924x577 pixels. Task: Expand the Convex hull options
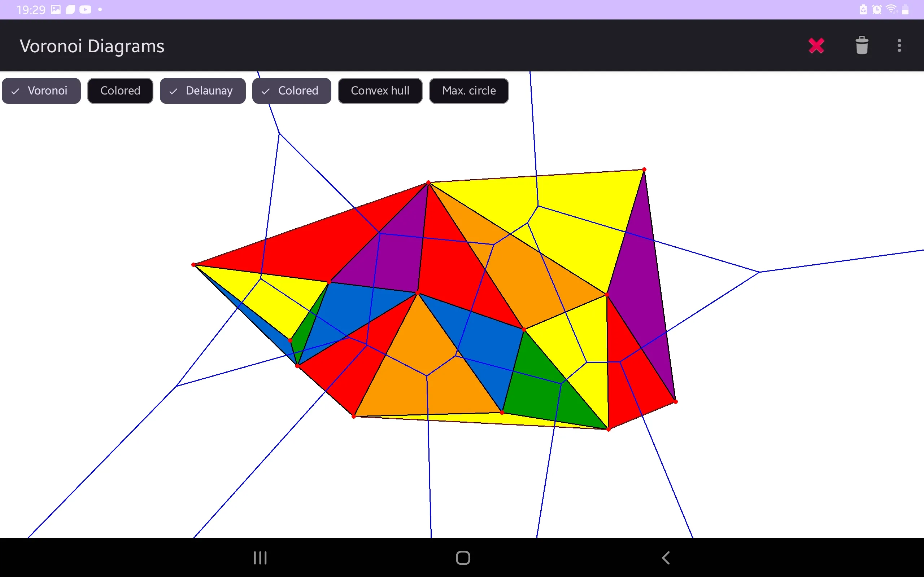(x=379, y=91)
